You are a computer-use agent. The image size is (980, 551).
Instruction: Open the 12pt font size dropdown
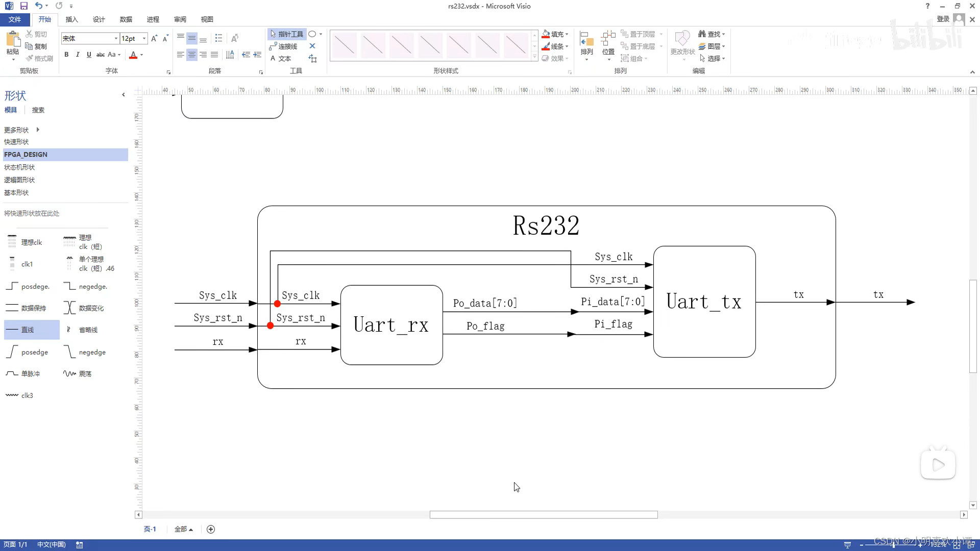pos(144,39)
